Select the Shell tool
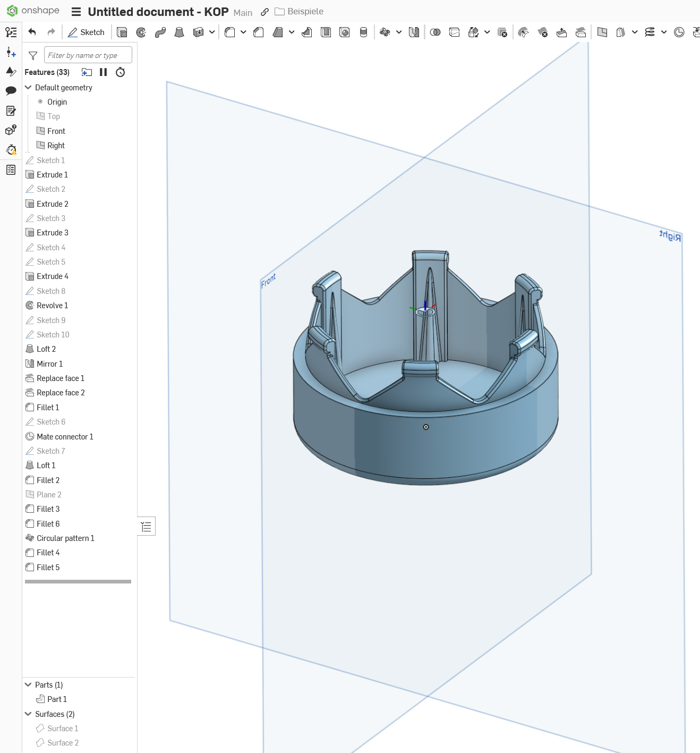 click(x=326, y=32)
